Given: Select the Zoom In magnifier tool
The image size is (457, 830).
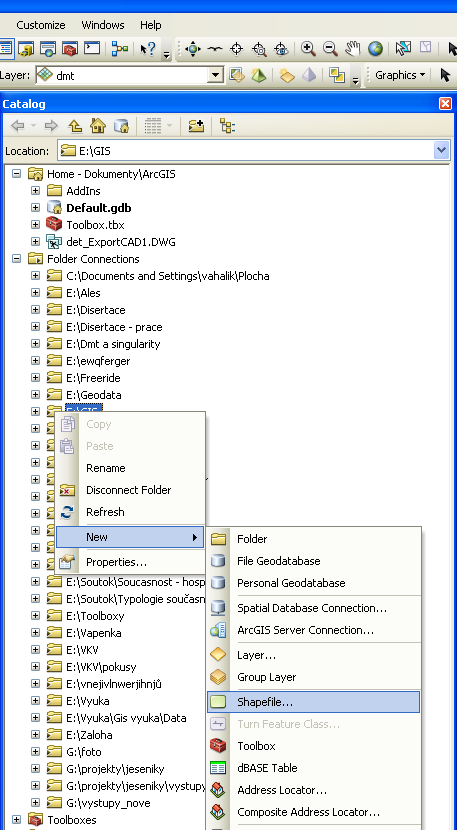Looking at the screenshot, I should click(x=308, y=49).
